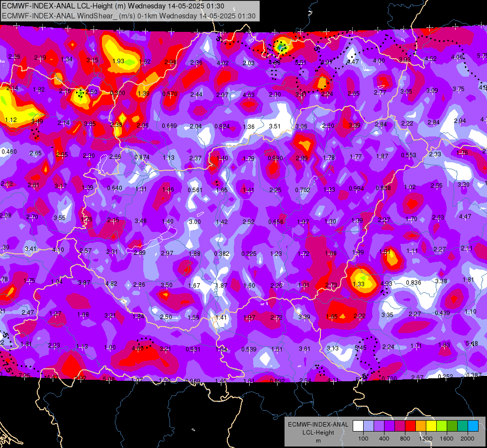487x448 pixels.
Task: Click the LCL-Height legend title
Action: [x=318, y=433]
